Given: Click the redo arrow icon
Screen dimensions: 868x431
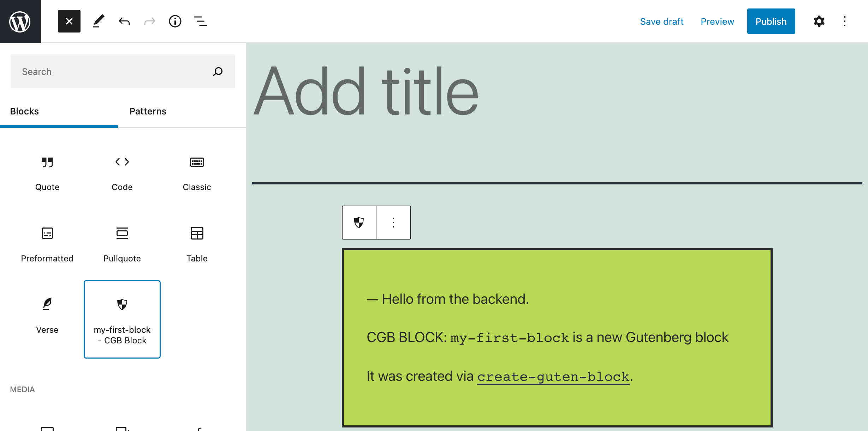Looking at the screenshot, I should tap(148, 21).
